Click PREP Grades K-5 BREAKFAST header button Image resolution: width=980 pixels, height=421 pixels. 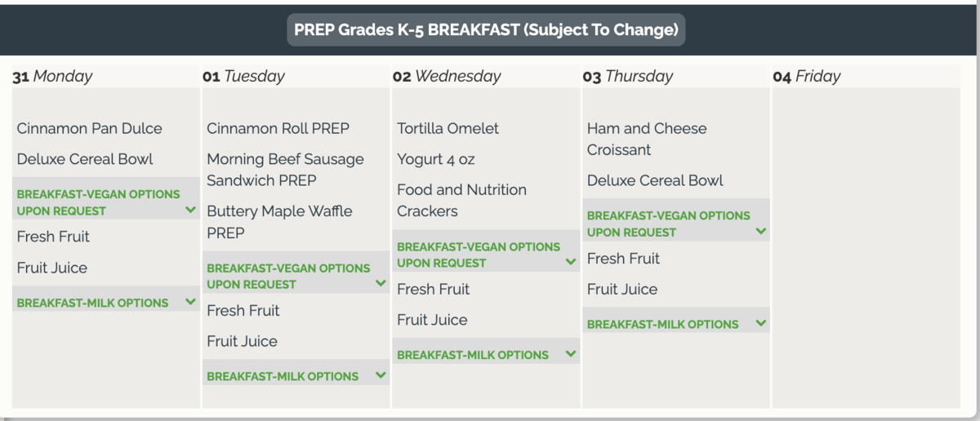[486, 30]
